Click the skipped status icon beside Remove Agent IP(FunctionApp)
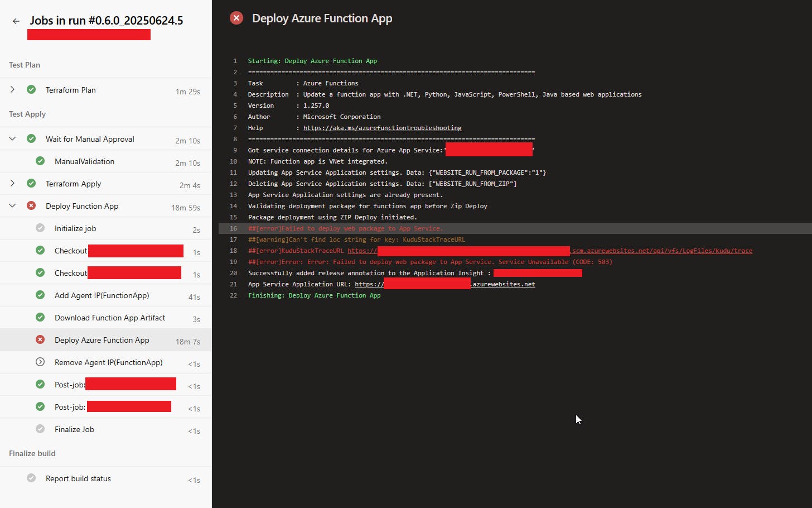This screenshot has height=508, width=812. click(40, 362)
